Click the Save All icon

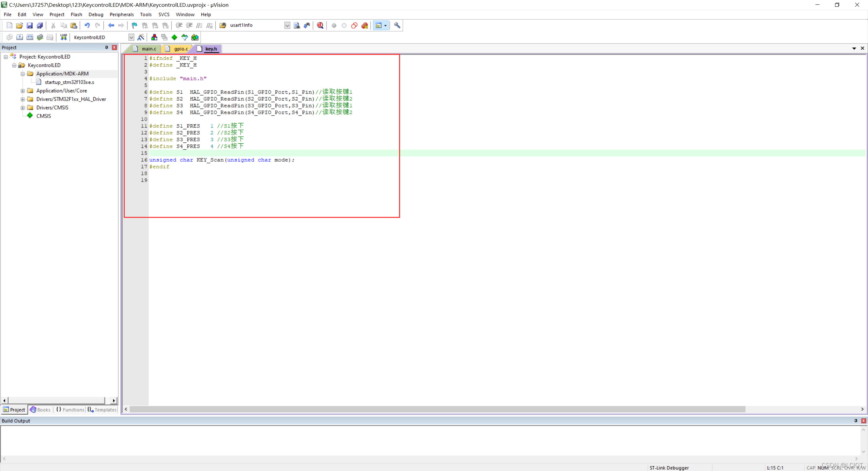(40, 25)
